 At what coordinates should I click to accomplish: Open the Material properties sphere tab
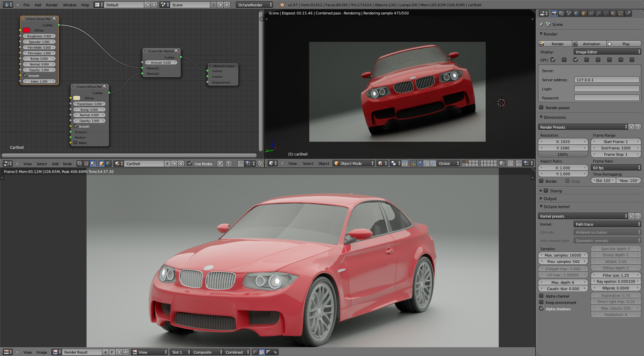pos(613,13)
